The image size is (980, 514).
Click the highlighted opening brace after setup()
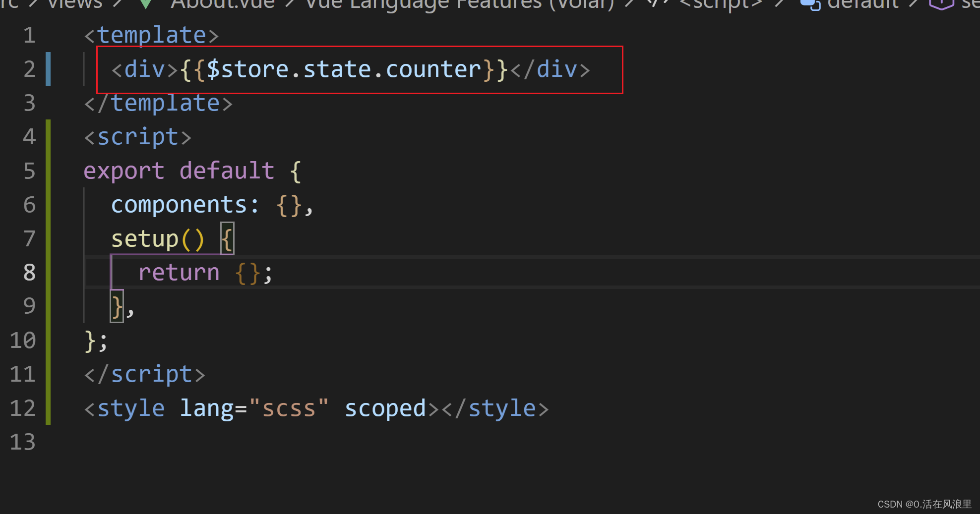pyautogui.click(x=227, y=239)
